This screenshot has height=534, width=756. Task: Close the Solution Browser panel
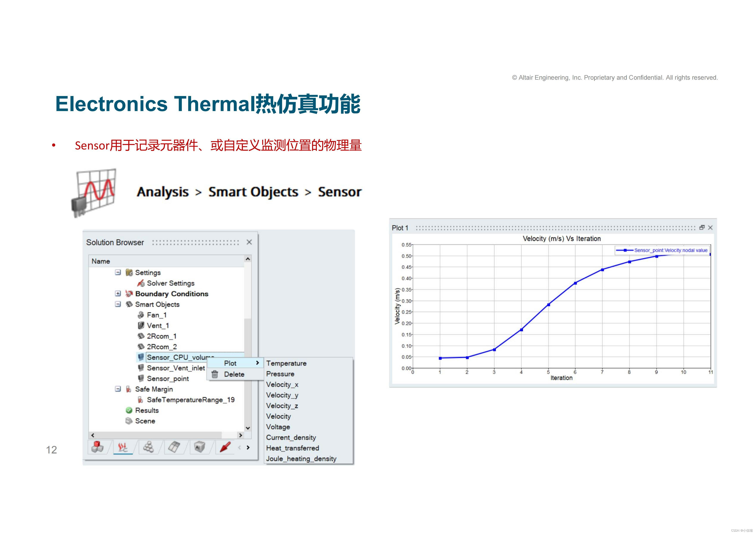249,242
